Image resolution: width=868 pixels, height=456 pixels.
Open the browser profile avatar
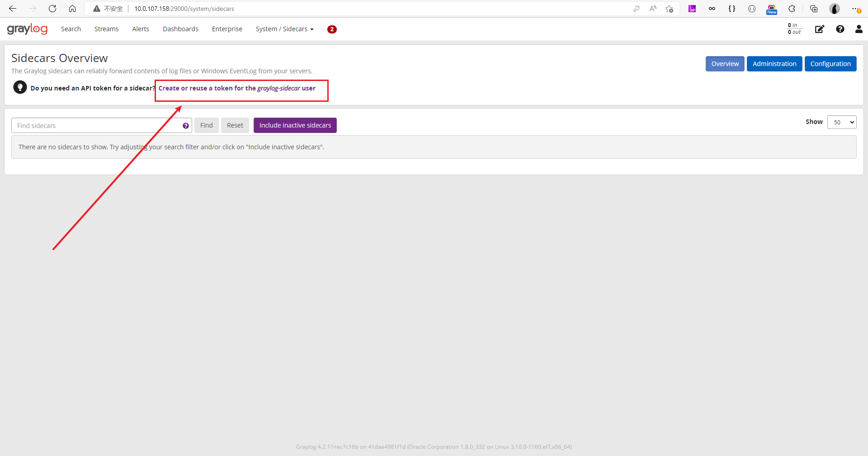pos(835,9)
